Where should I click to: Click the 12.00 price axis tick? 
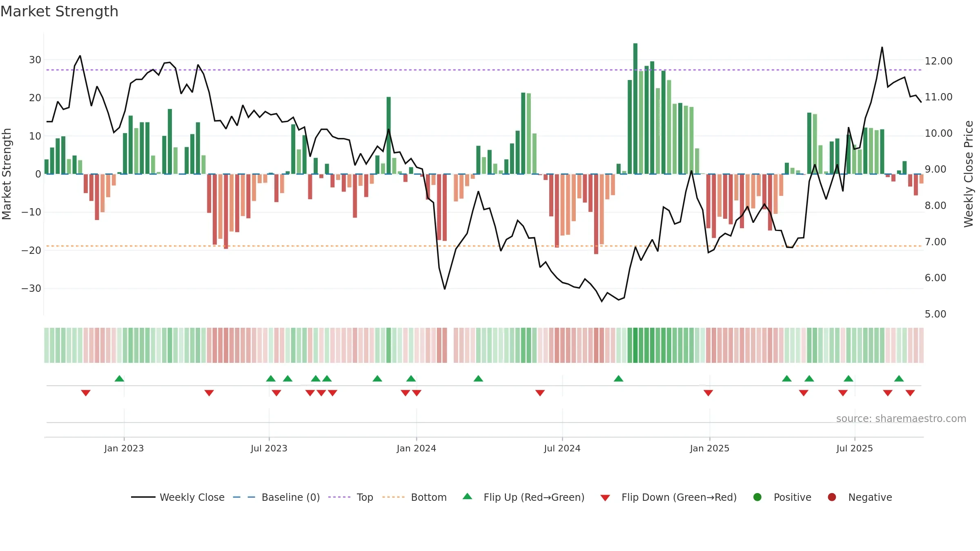(938, 61)
